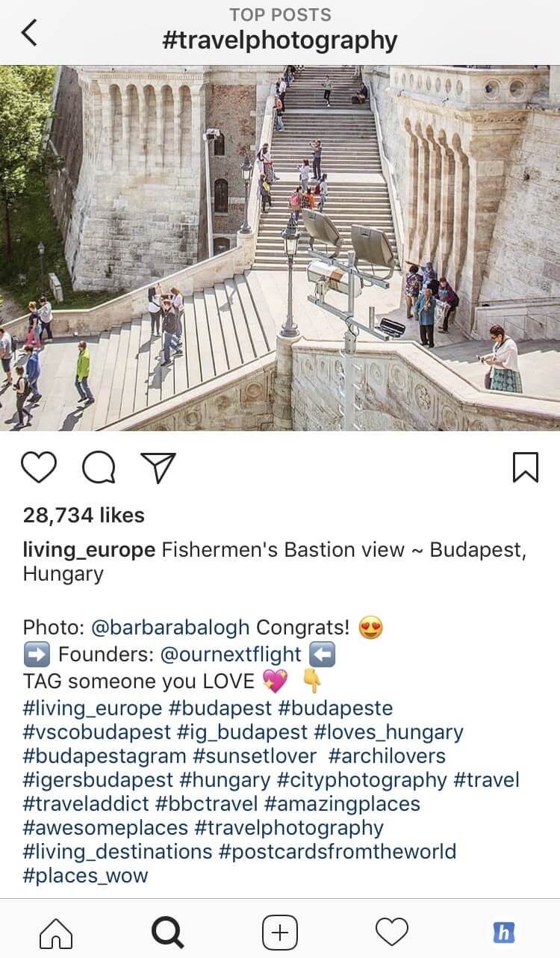560x958 pixels.
Task: Open comments via speech bubble icon
Action: pos(99,469)
